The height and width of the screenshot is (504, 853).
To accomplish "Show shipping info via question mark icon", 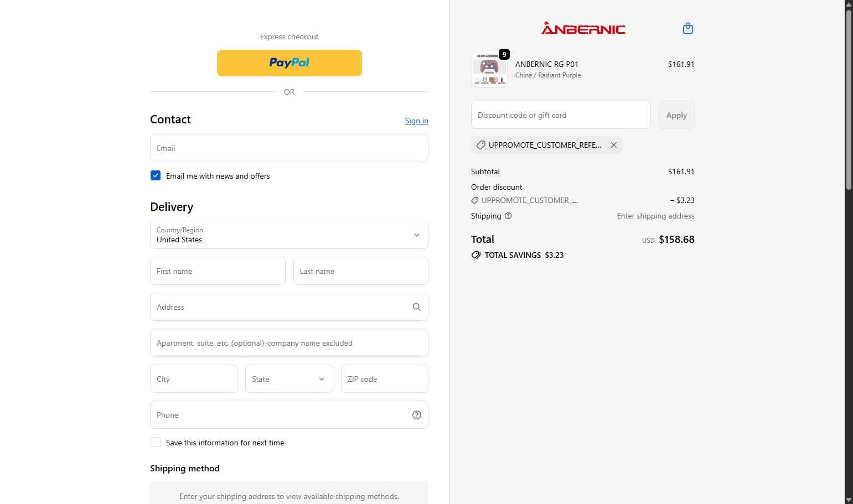I will [x=508, y=216].
